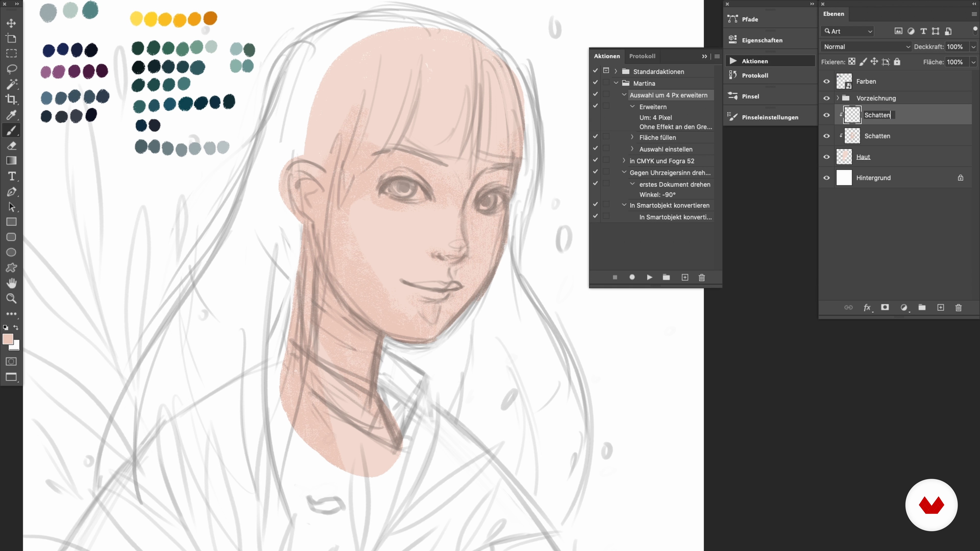Select the Crop tool
This screenshot has height=551, width=980.
11,99
